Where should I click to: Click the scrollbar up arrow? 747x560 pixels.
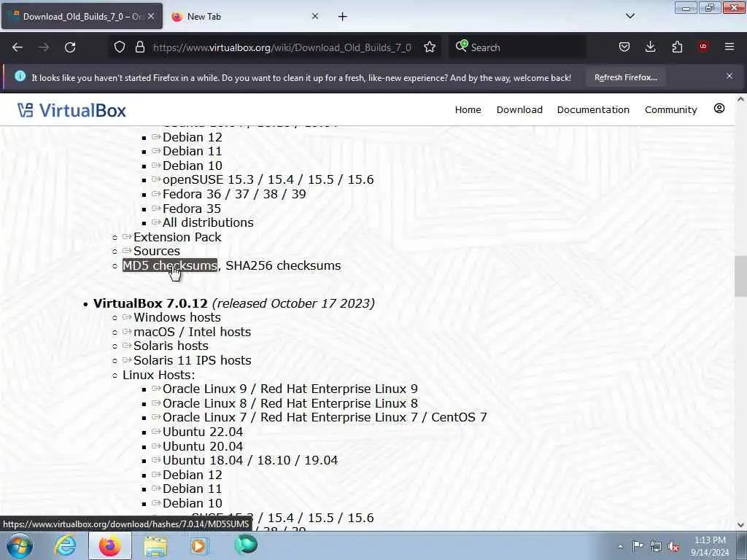click(x=740, y=99)
